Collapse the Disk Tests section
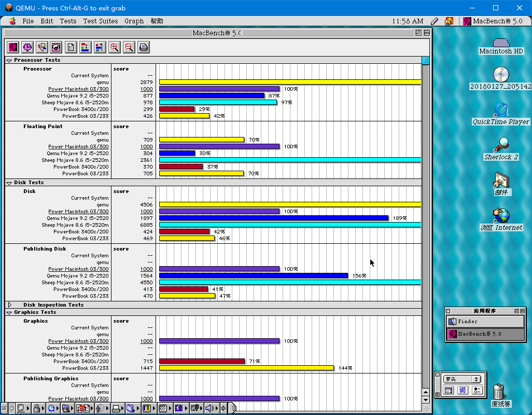 [9, 183]
